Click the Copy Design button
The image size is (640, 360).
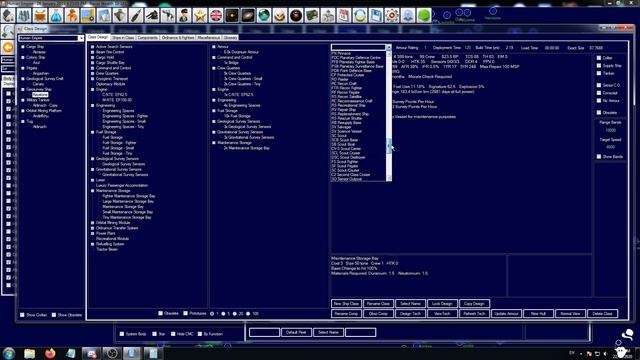tap(474, 304)
